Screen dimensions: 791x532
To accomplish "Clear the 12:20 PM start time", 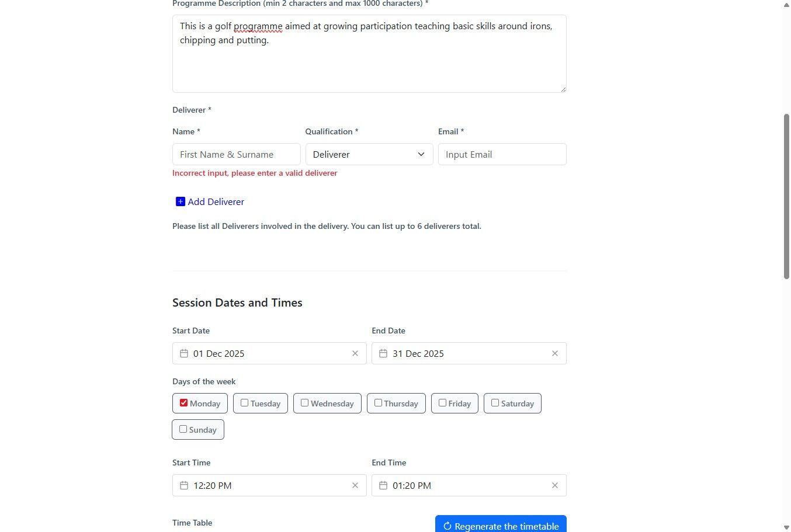I will pyautogui.click(x=355, y=485).
